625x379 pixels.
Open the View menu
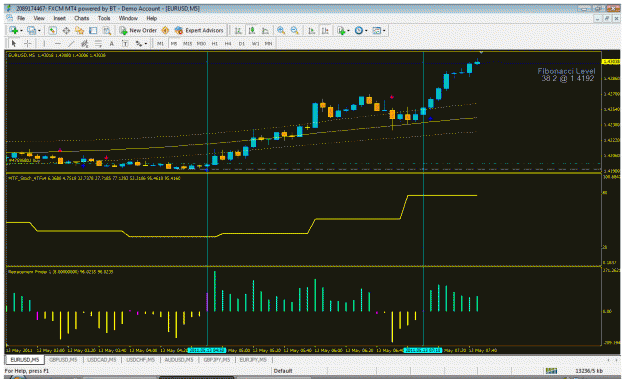coord(39,18)
